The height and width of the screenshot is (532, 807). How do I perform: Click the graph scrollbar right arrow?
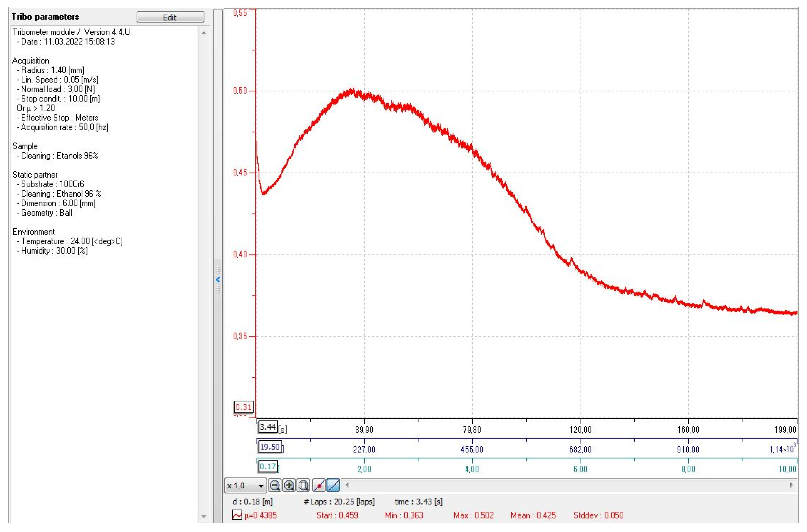(x=792, y=485)
